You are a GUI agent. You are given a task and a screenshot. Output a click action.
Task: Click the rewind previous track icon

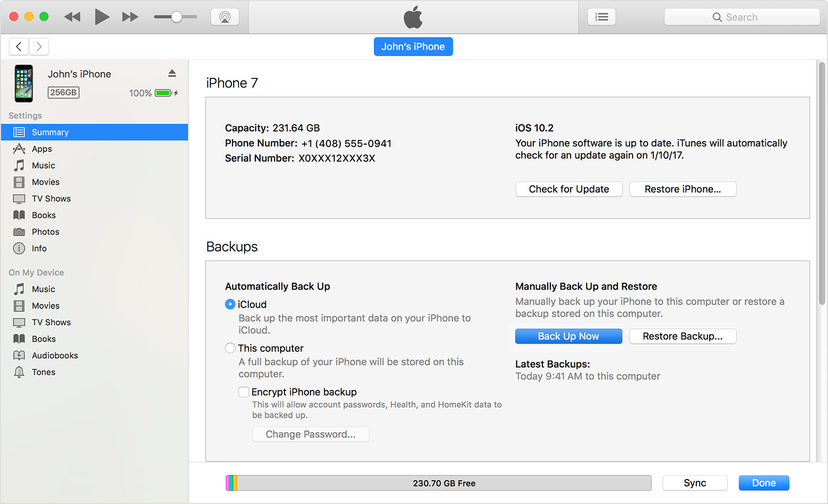(x=72, y=17)
